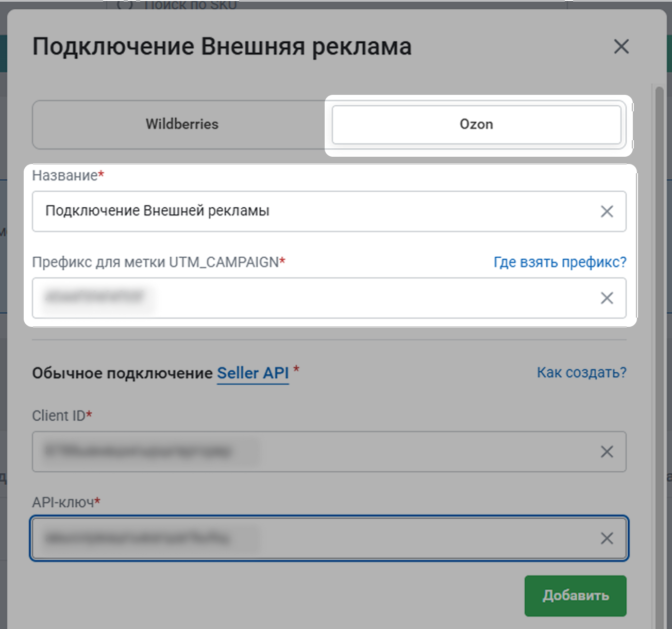Image resolution: width=672 pixels, height=629 pixels.
Task: Clear the Client ID field
Action: click(x=607, y=452)
